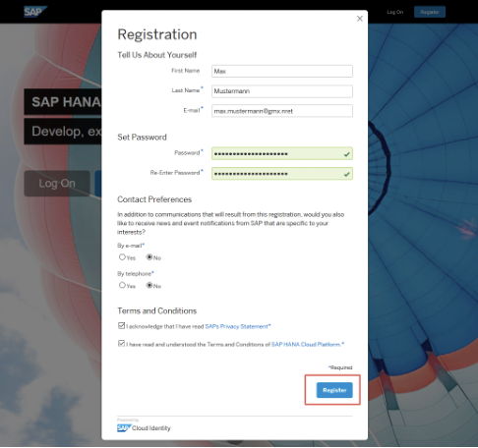Open the SAP's Privacy Statement link

236,326
